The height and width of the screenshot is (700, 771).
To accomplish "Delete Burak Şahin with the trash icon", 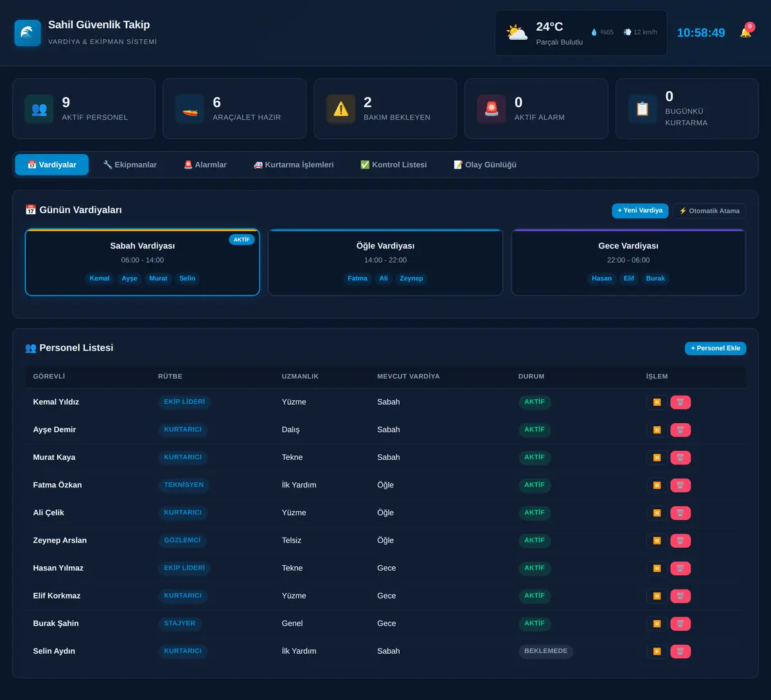I will pyautogui.click(x=680, y=624).
